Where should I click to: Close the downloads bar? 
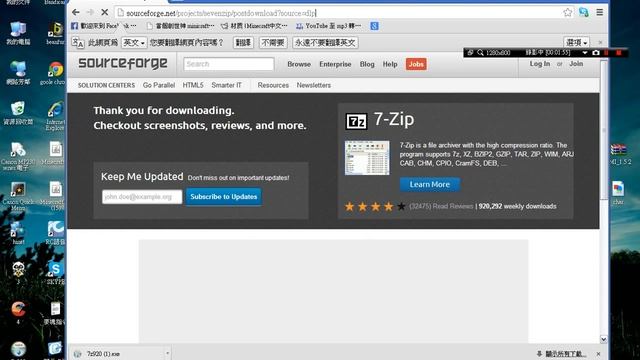tap(598, 354)
